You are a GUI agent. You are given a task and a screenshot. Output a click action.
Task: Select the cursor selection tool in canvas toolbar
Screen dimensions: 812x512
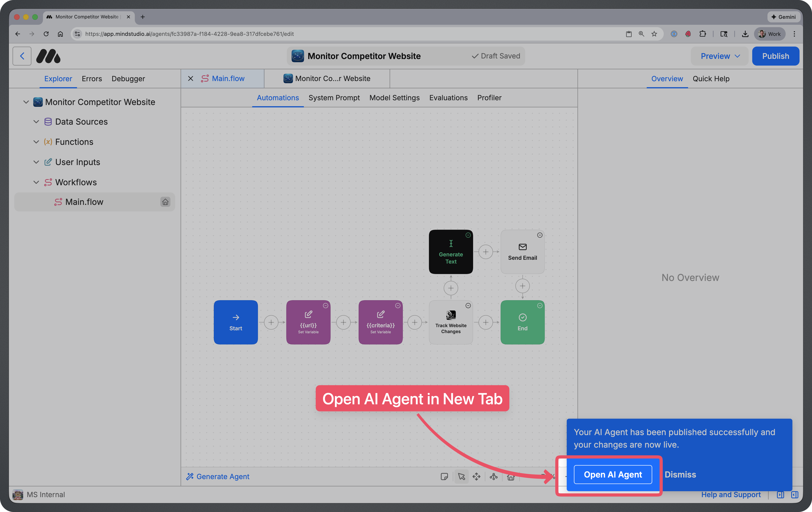(461, 477)
